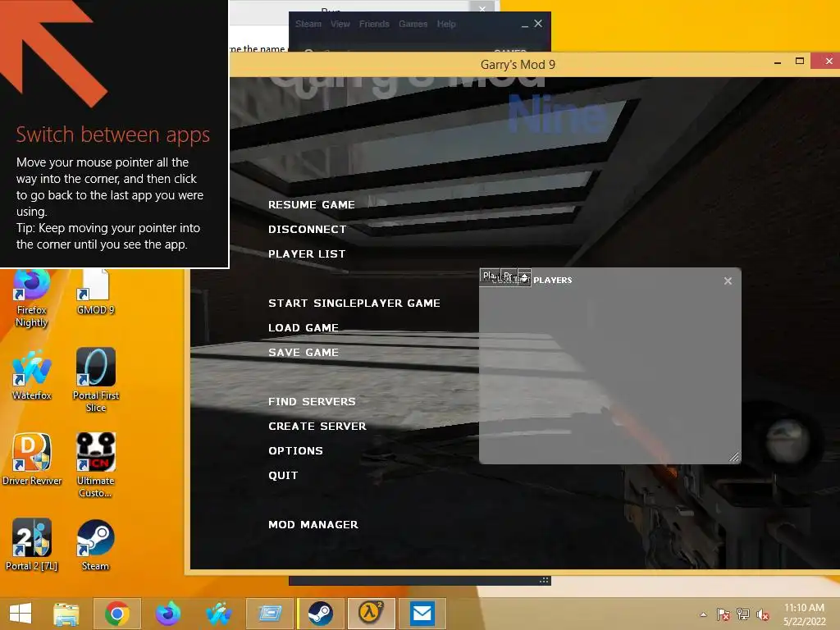Launch Driver Reviver desktop shortcut
The image size is (840, 630).
point(32,459)
